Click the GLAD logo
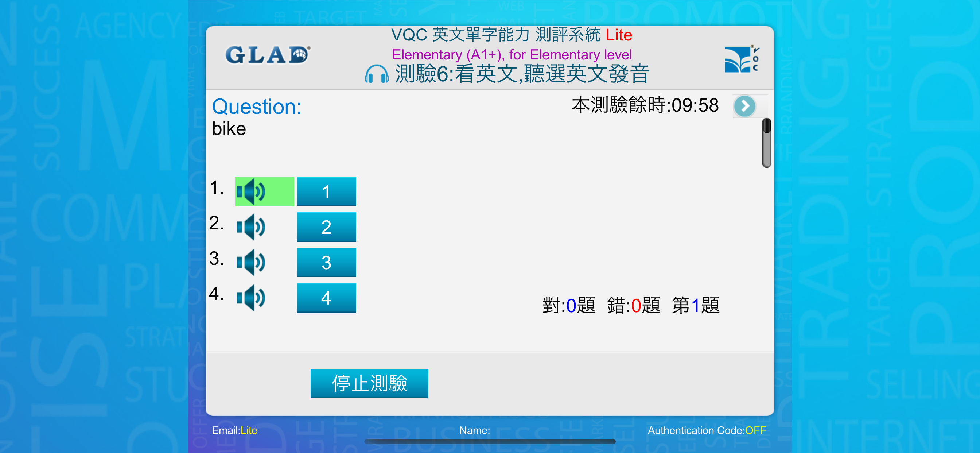Viewport: 980px width, 453px height. click(x=268, y=55)
